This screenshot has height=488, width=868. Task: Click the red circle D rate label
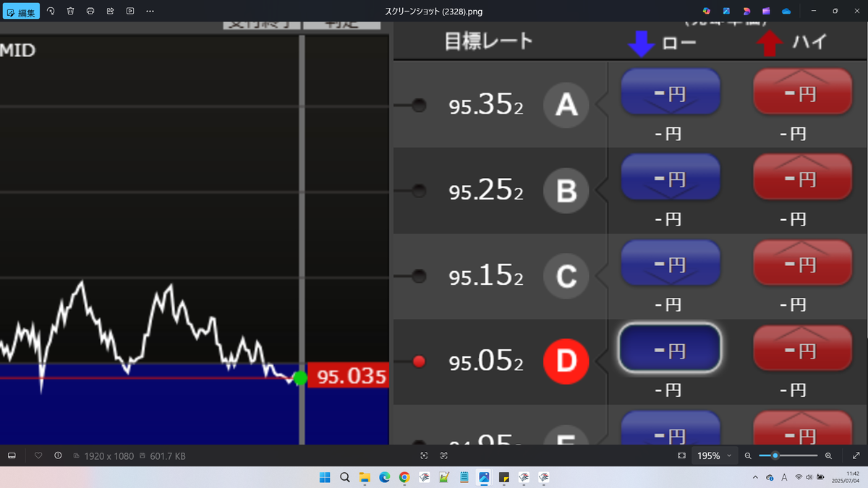(566, 361)
